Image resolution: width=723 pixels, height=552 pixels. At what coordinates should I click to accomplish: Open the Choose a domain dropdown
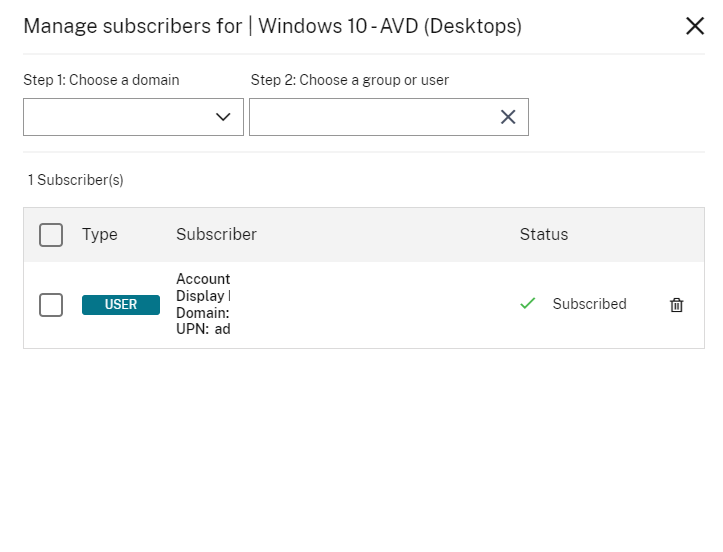pos(120,117)
